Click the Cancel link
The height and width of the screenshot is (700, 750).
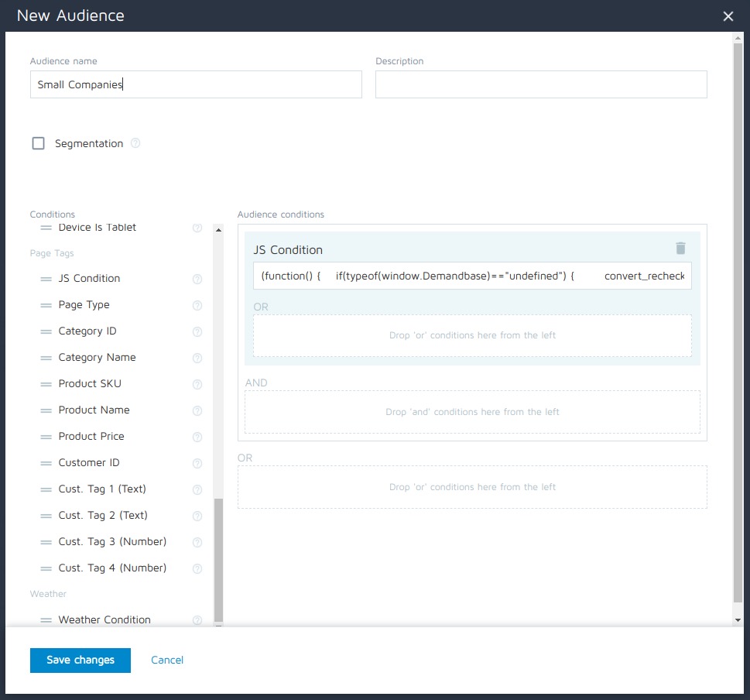(x=166, y=660)
